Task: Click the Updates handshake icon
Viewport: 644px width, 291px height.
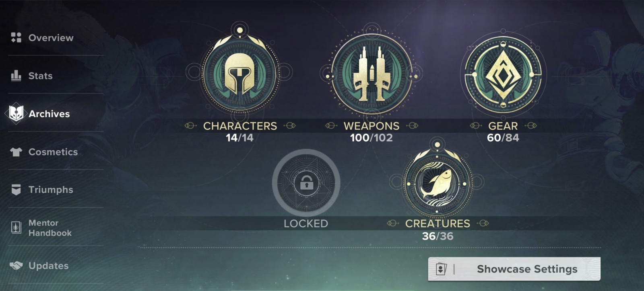Action: [16, 266]
